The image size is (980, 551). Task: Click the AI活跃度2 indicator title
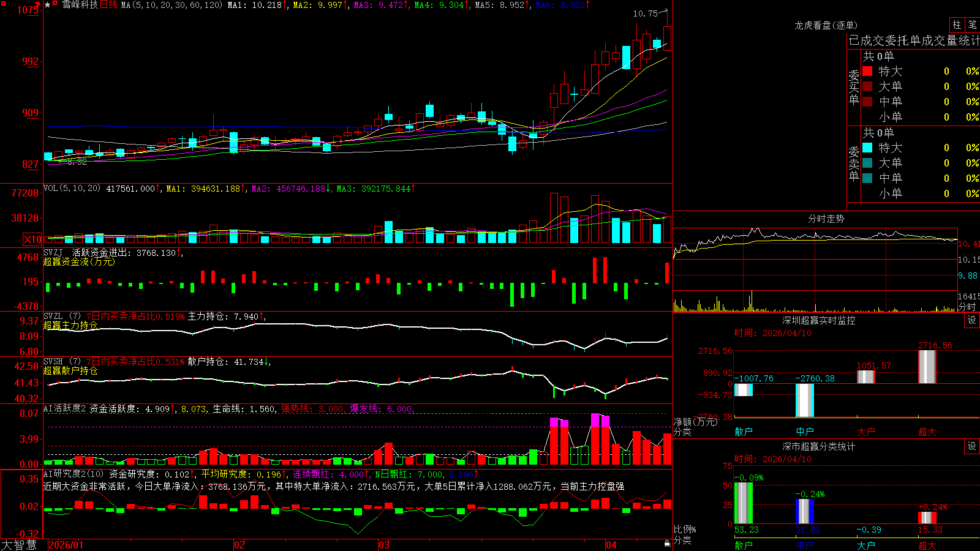64,408
